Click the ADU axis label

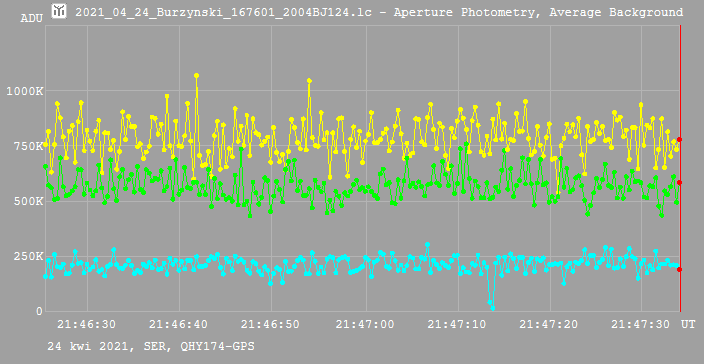31,18
